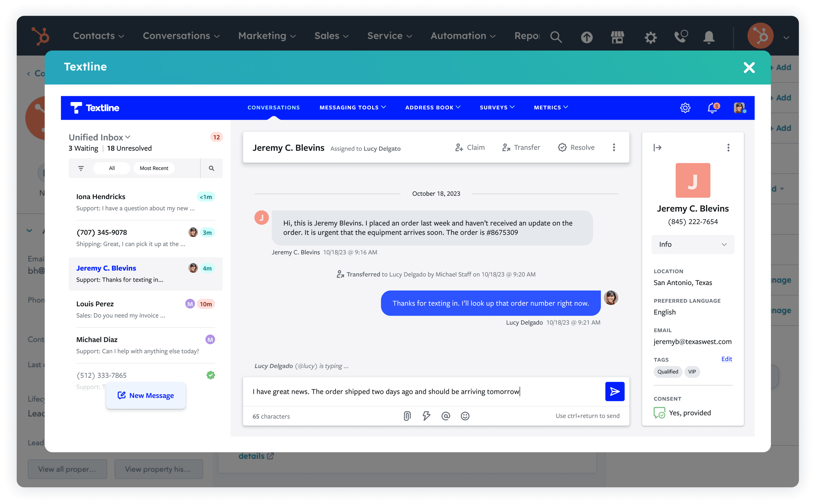Click the HubSpot calling phone icon
The height and width of the screenshot is (504, 815).
point(681,36)
